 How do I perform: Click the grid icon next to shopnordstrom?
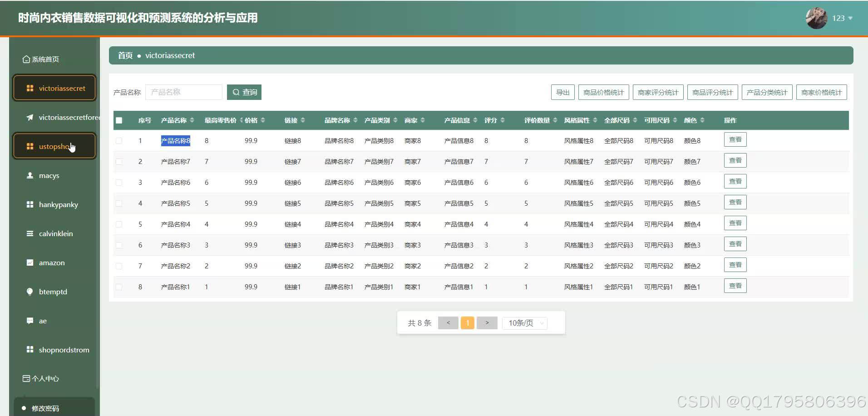(30, 350)
